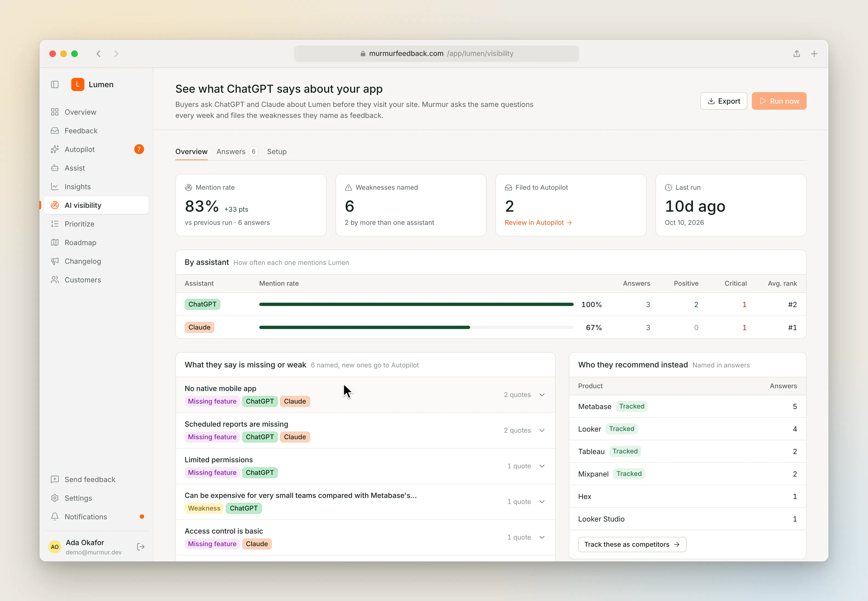Switch to the Setup tab

pos(276,151)
